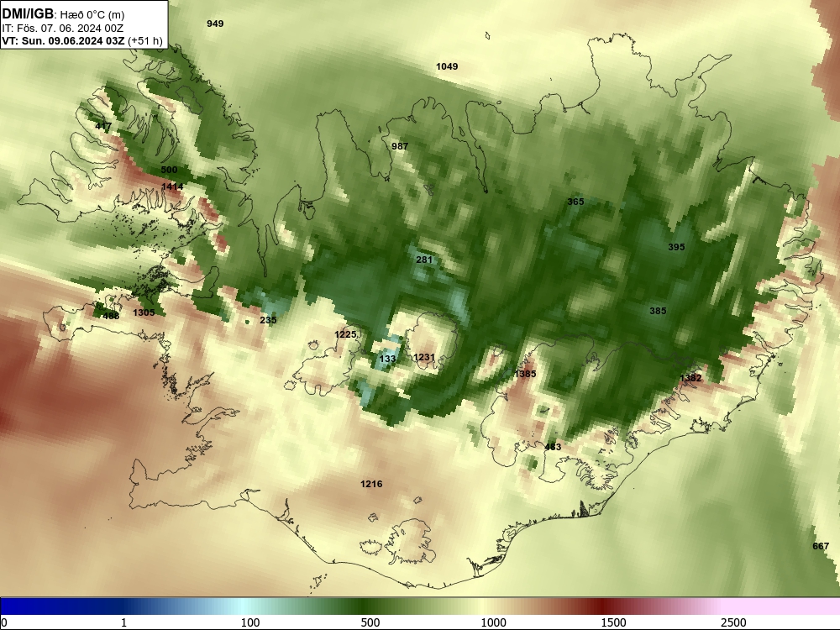
Task: Click the map value label 385
Action: [x=658, y=311]
